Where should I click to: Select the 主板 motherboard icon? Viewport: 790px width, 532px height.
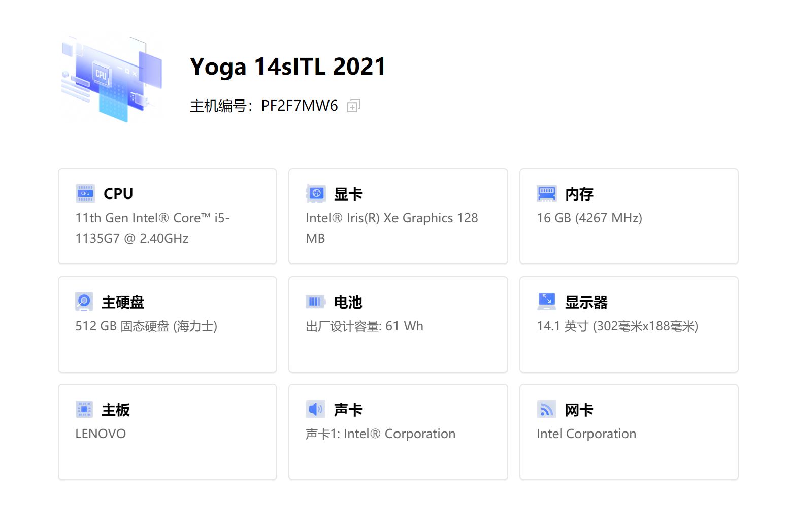click(84, 409)
